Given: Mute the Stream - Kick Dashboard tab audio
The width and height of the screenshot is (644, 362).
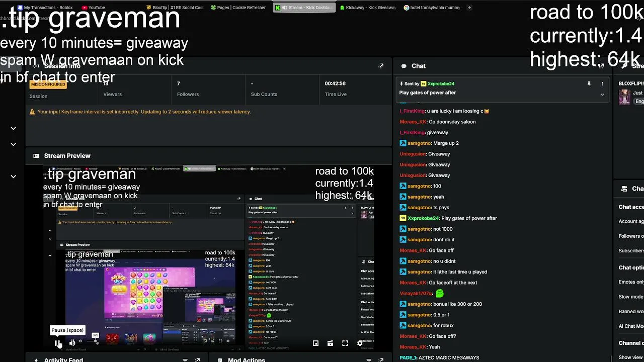Looking at the screenshot, I should [x=285, y=8].
